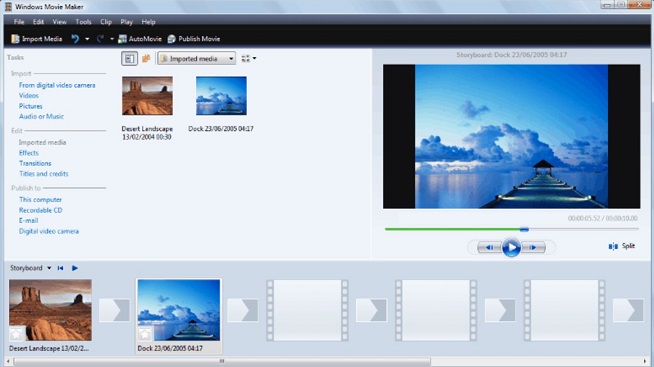Screen dimensions: 654x367
Task: Click the AutoMovie toolbar button
Action: click(x=140, y=39)
